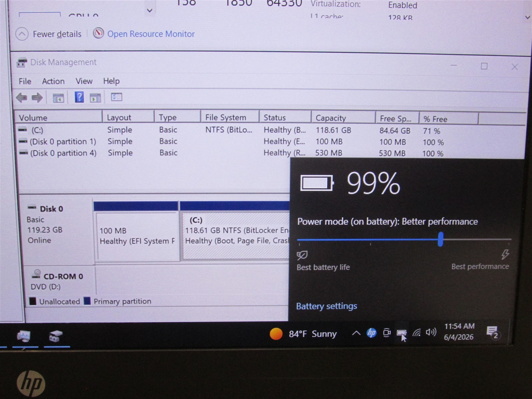The image size is (532, 399).
Task: Click the Meet Now camera tray icon
Action: (386, 332)
